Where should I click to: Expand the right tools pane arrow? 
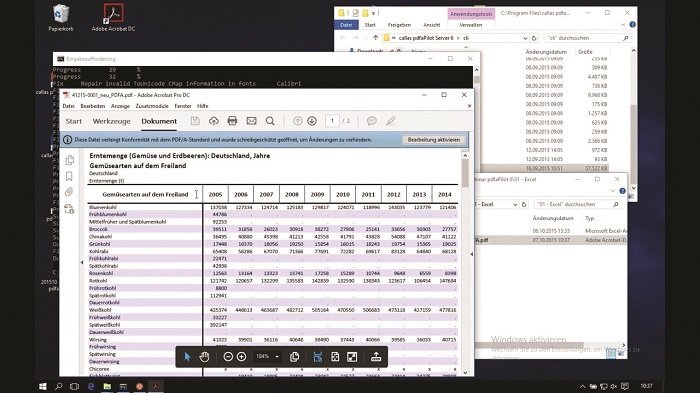click(471, 254)
